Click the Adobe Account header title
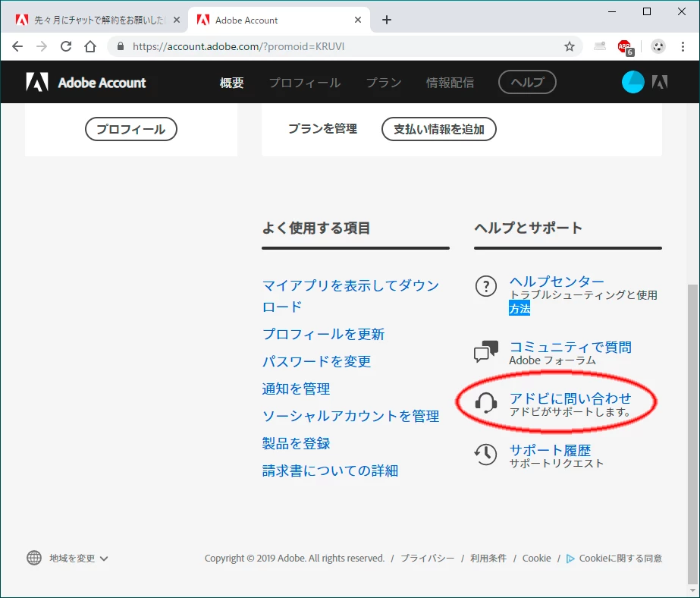This screenshot has width=700, height=598. coord(102,83)
